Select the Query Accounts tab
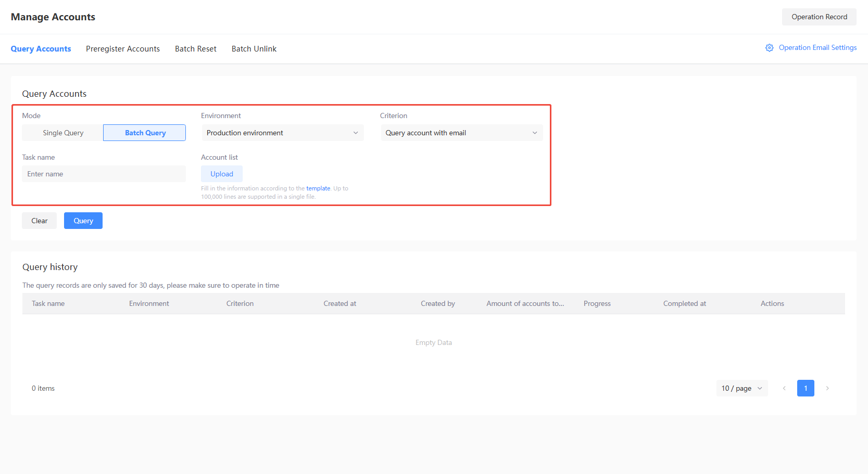The image size is (868, 474). click(41, 48)
